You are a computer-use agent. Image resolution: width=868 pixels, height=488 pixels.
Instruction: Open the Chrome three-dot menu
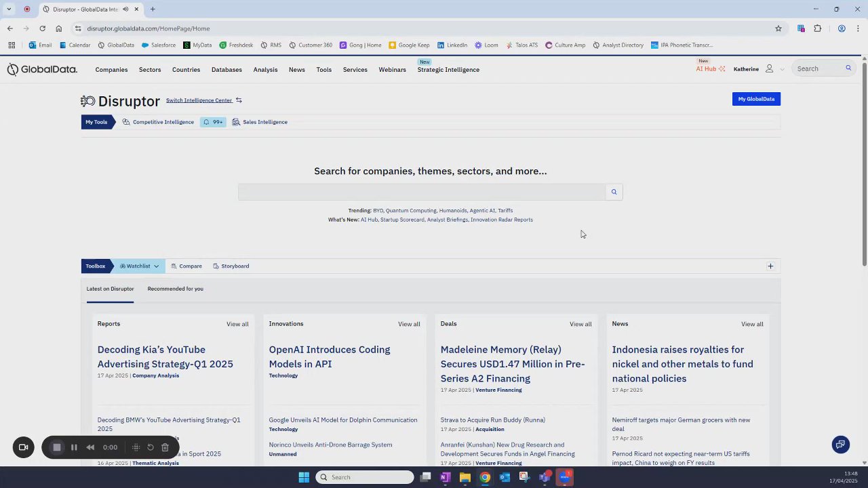[858, 28]
